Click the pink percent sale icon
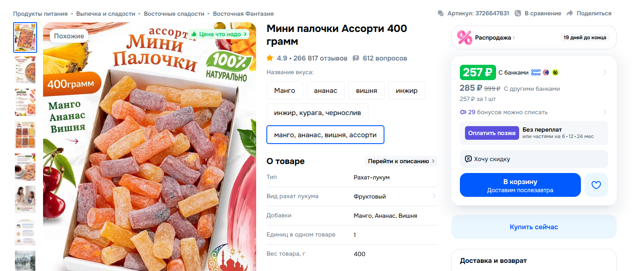The image size is (644, 271). click(x=465, y=37)
